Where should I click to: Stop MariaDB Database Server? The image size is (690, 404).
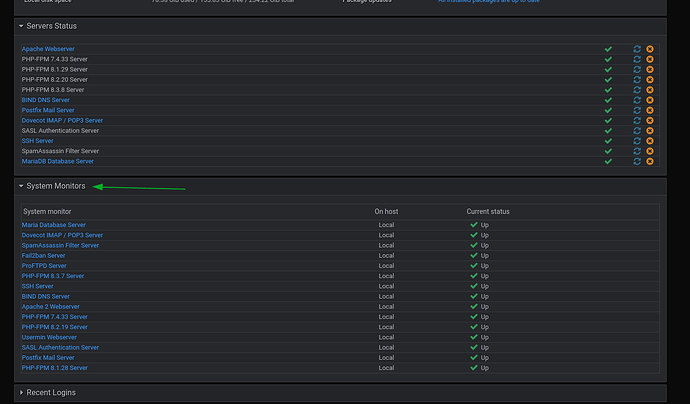pyautogui.click(x=650, y=161)
